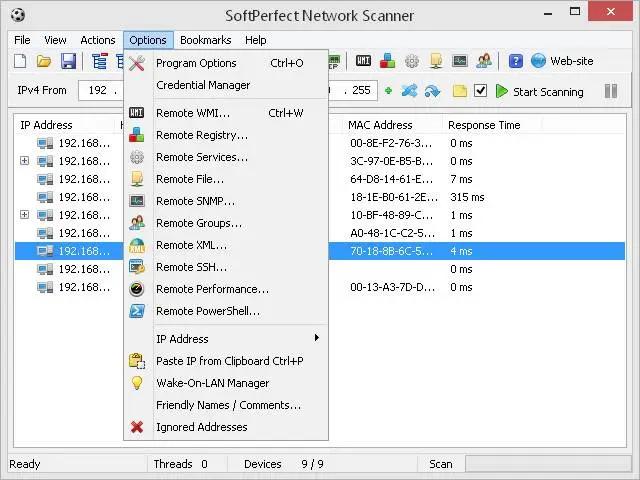
Task: Choose Remote Services… menu entry
Action: click(226, 157)
